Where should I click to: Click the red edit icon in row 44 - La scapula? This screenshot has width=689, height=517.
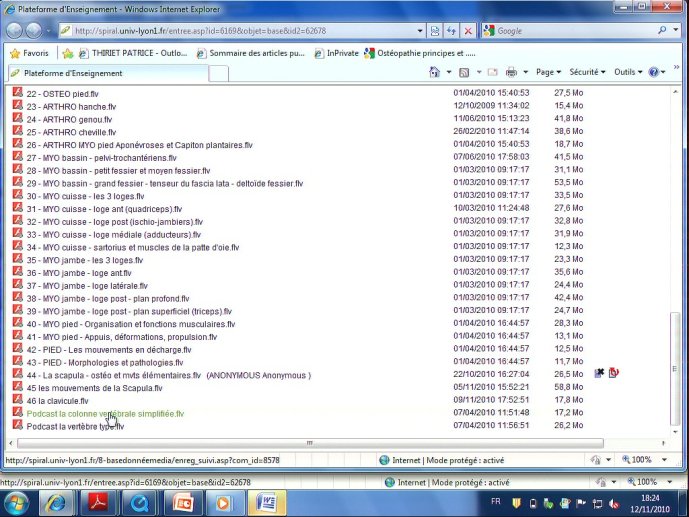coord(613,373)
